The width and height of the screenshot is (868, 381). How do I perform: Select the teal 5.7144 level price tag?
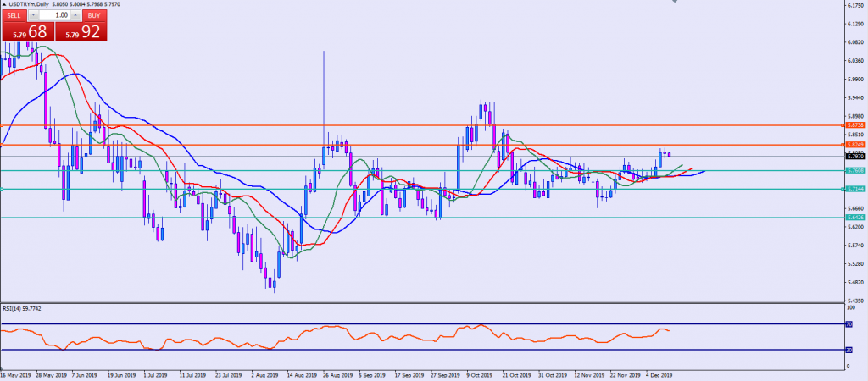coord(854,189)
